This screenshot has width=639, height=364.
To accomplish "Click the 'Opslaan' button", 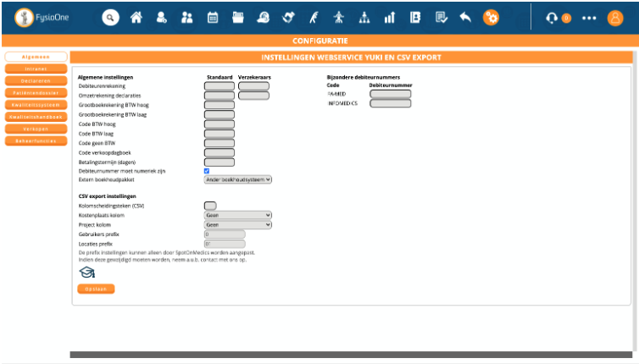I will point(96,289).
